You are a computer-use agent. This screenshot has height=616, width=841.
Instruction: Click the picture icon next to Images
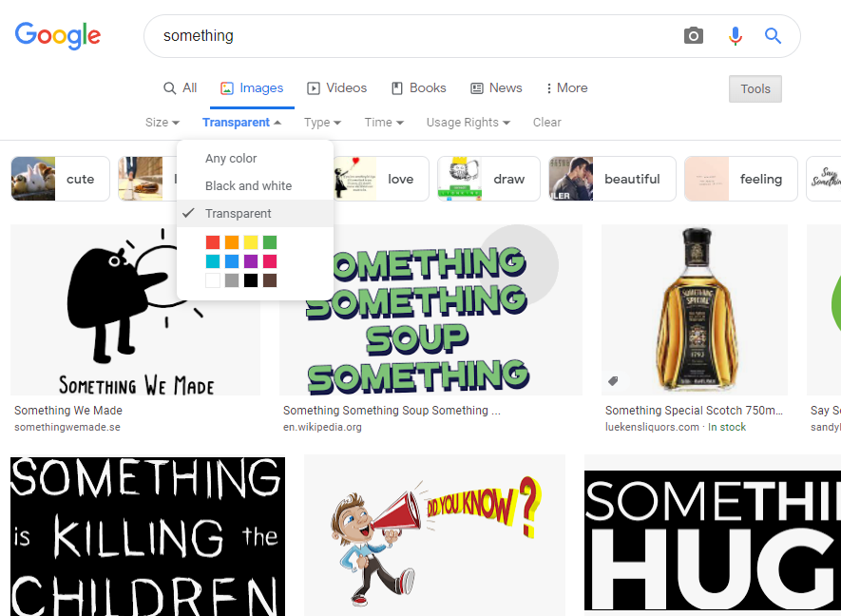point(224,87)
